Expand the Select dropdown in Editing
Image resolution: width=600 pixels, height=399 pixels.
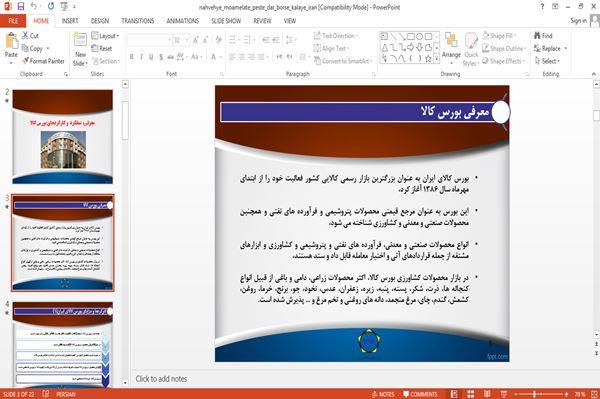coord(547,61)
